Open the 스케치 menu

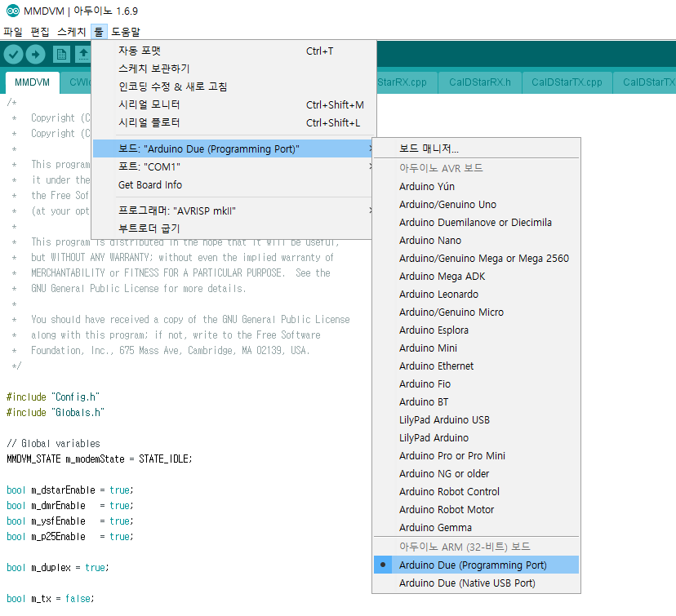tap(72, 32)
